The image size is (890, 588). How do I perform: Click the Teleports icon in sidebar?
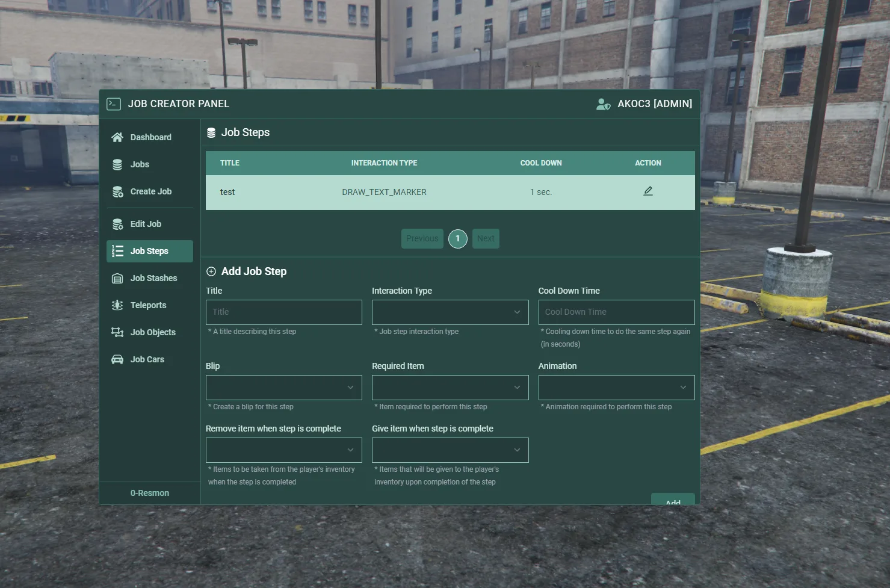pyautogui.click(x=117, y=305)
